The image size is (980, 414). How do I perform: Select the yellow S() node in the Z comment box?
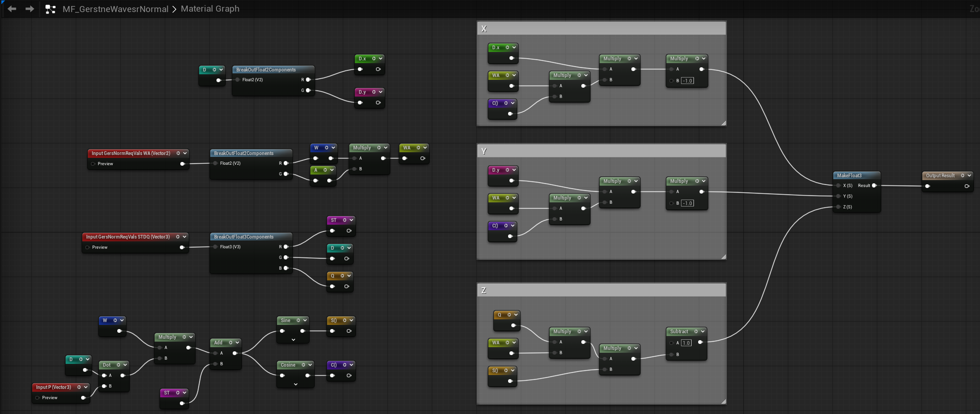503,376
